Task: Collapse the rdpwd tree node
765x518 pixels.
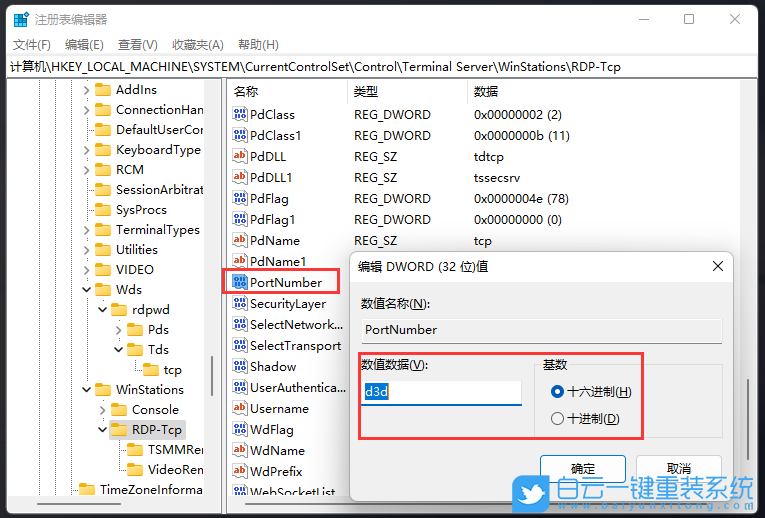Action: (102, 310)
